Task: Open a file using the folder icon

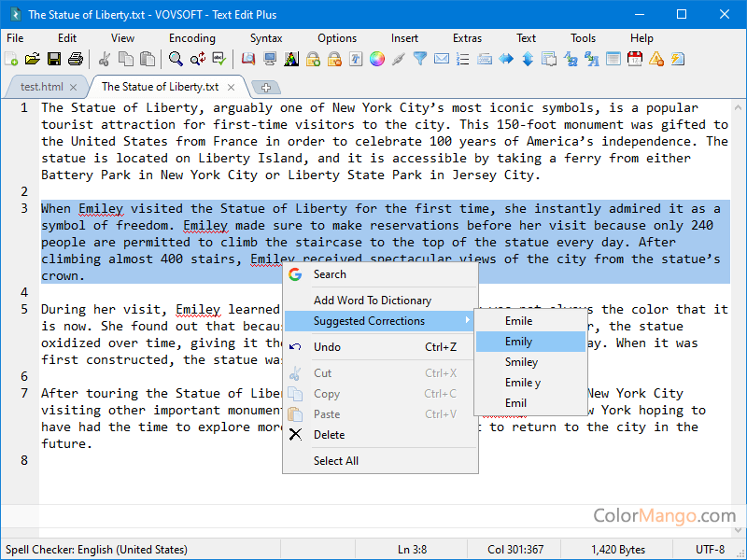Action: 33,59
